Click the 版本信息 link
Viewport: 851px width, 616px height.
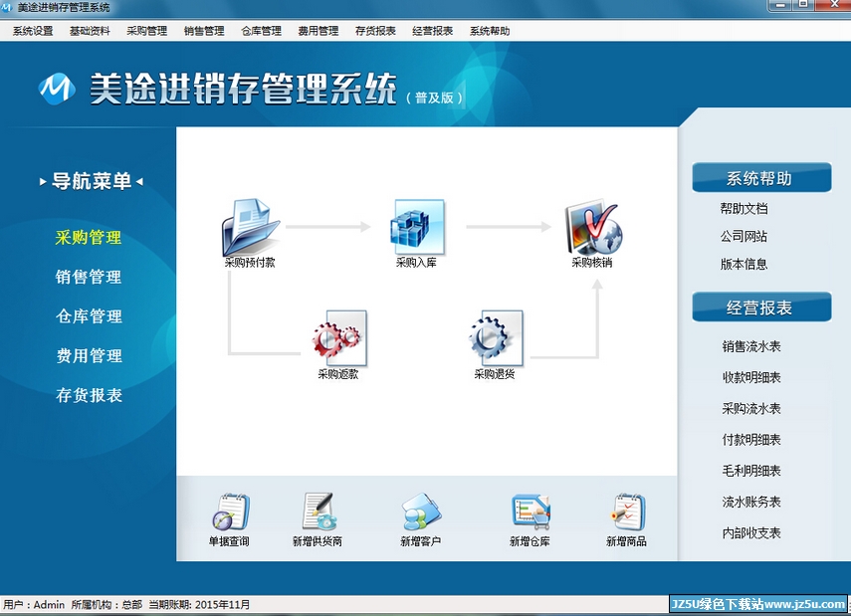click(x=744, y=265)
